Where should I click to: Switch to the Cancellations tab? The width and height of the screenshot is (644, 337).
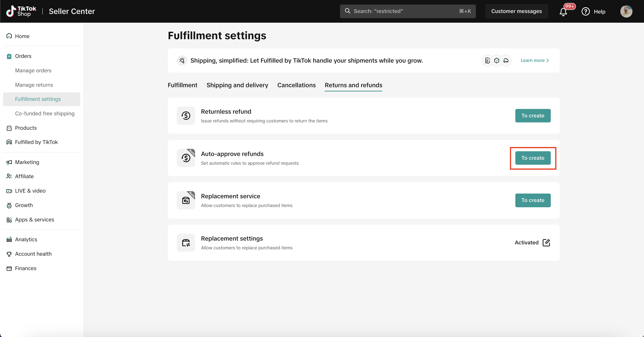pyautogui.click(x=296, y=85)
